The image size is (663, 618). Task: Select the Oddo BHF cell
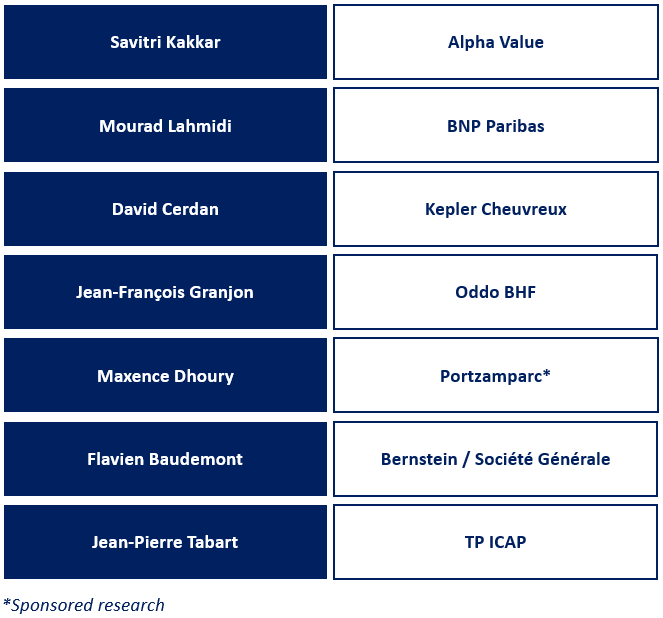(x=496, y=292)
